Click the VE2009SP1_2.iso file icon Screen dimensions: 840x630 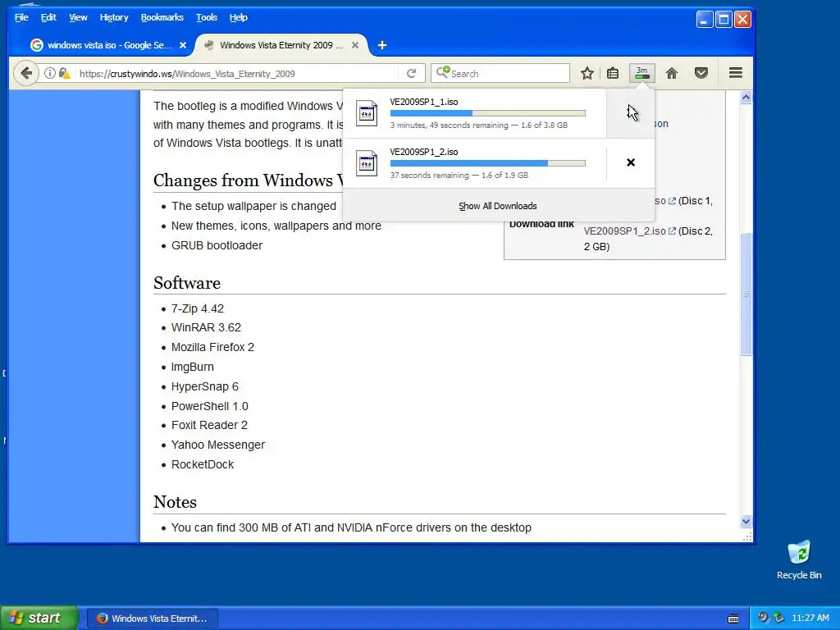click(x=367, y=163)
